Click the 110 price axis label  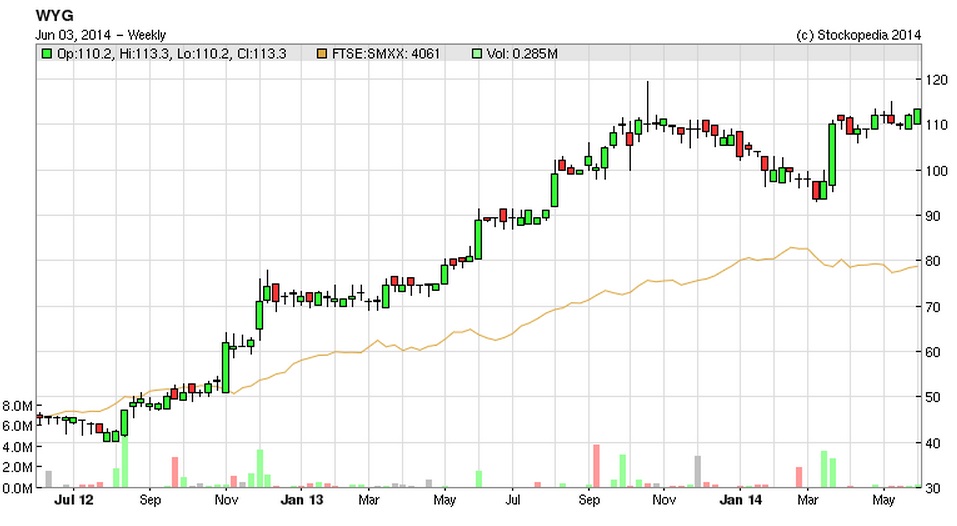point(936,125)
